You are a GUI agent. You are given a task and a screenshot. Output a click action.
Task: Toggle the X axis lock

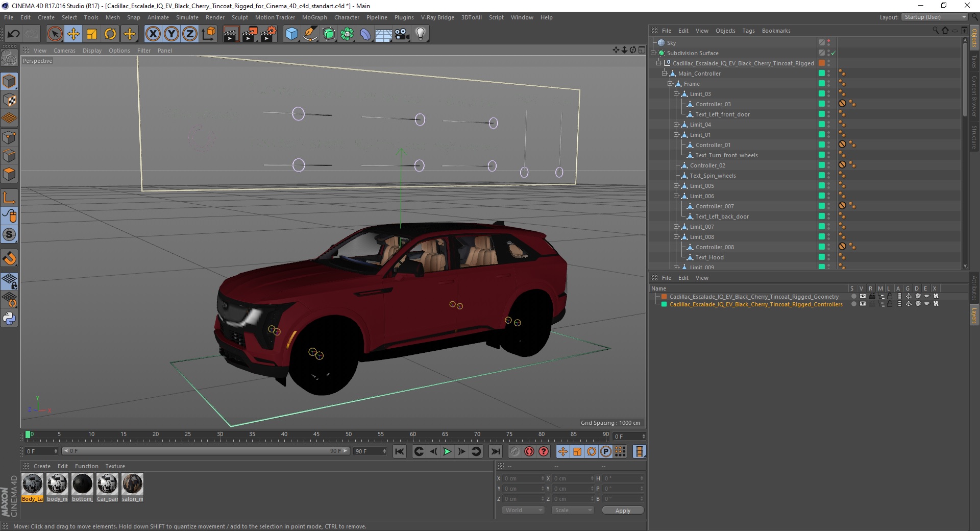pyautogui.click(x=153, y=34)
